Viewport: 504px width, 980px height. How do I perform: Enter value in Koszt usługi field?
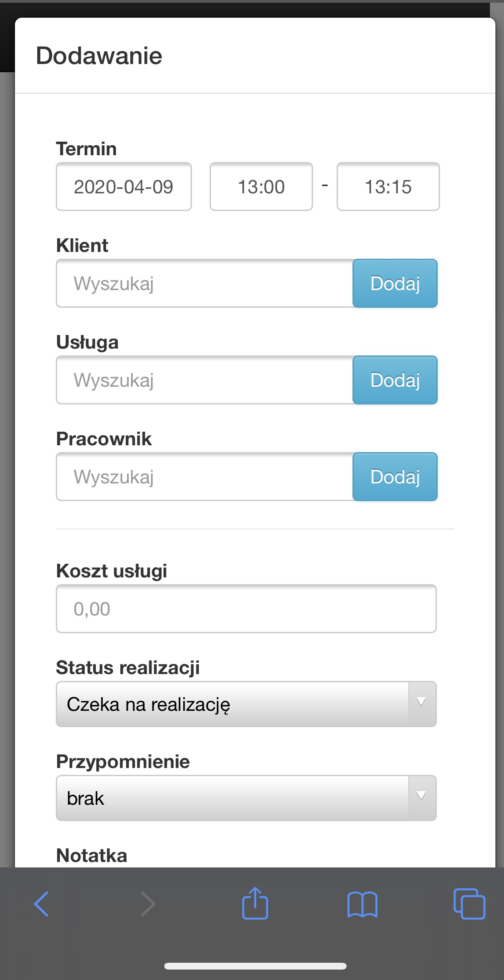pos(246,609)
